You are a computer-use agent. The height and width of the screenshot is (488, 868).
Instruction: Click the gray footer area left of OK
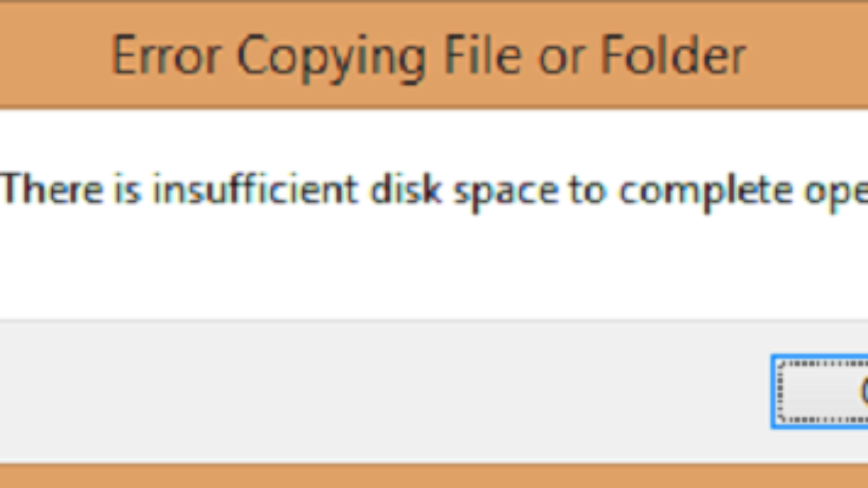362,392
